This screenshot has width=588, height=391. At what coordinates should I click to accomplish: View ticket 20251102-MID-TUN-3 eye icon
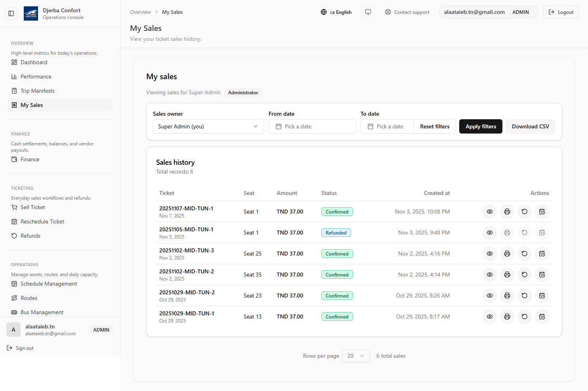(x=490, y=254)
